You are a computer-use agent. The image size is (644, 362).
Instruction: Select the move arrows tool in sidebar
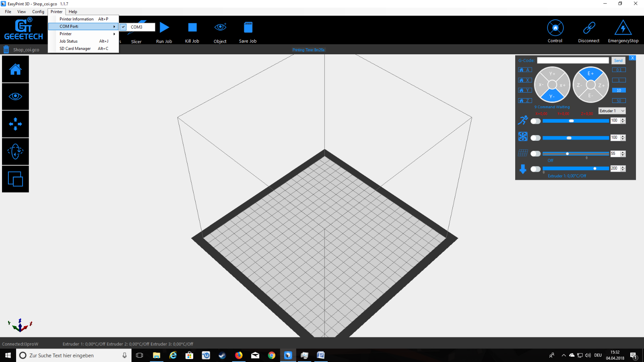coord(15,124)
